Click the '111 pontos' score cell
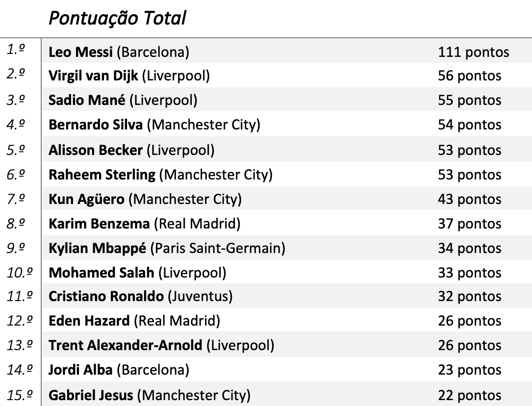Screen dimensions: 532x406 (473, 51)
